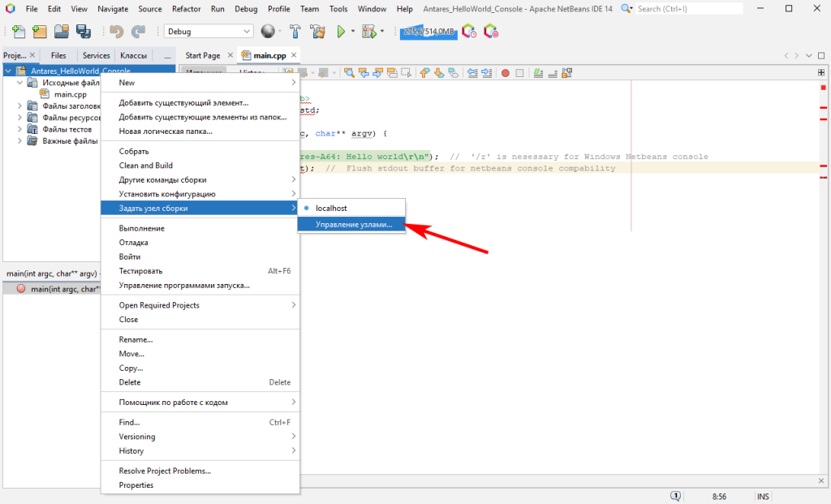Switch to the Классы tab
831x504 pixels.
pyautogui.click(x=133, y=55)
